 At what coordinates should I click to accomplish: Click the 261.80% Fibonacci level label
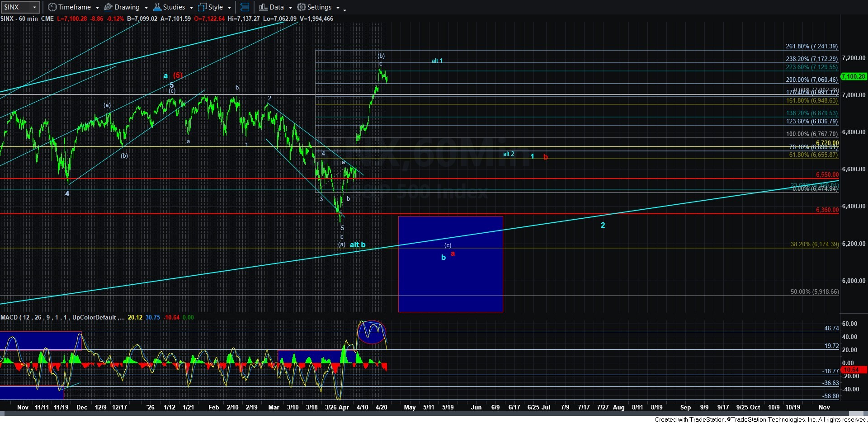click(811, 47)
